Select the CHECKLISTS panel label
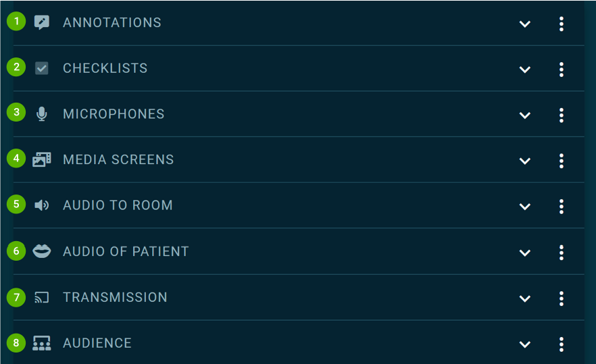This screenshot has height=364, width=596. pos(105,68)
